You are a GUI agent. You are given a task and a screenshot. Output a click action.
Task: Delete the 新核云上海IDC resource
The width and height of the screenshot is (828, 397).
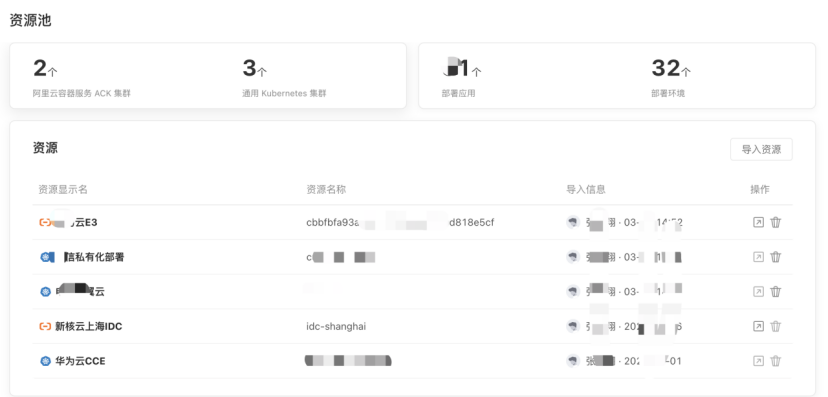click(775, 326)
